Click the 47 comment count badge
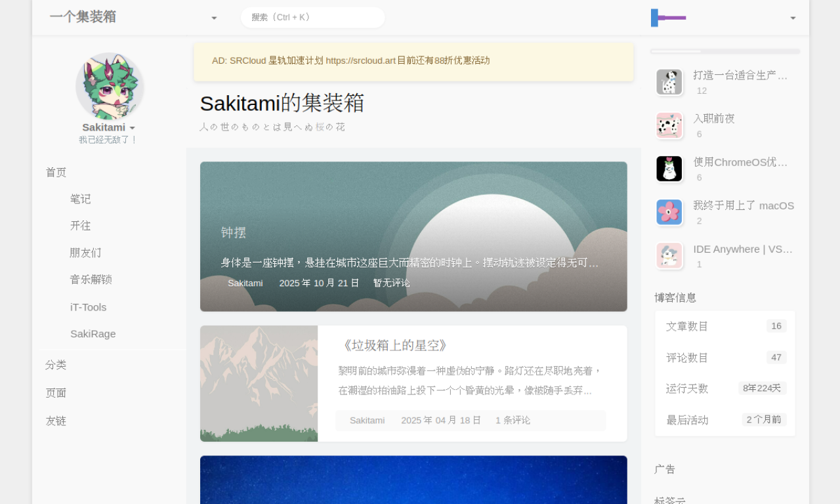This screenshot has width=840, height=504. click(776, 358)
